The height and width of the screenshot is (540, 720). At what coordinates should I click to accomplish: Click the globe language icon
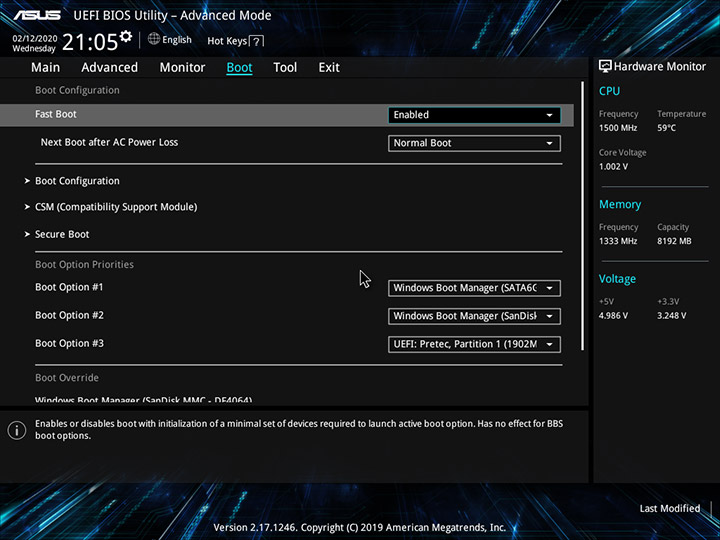click(x=154, y=39)
